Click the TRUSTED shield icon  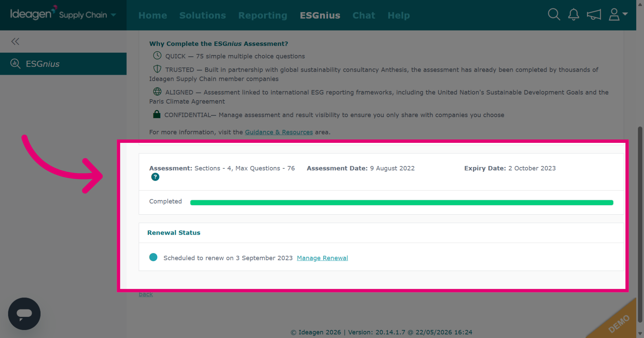pos(157,69)
